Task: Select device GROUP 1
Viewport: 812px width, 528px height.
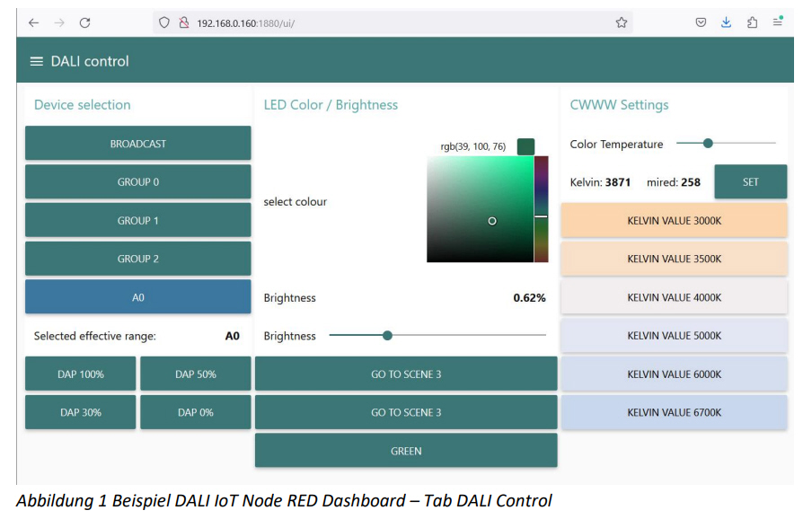Action: [x=137, y=220]
